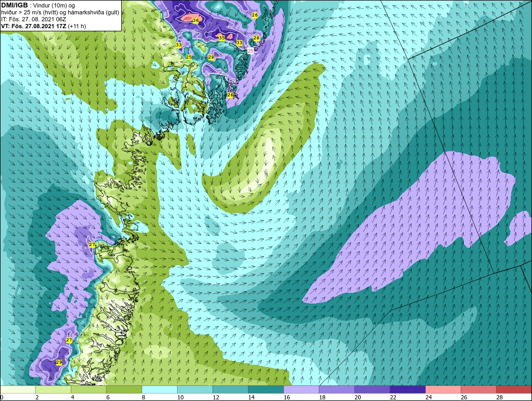Click the 'VT: Fös. 27.08.2021 17Z' valid time

[x=34, y=26]
